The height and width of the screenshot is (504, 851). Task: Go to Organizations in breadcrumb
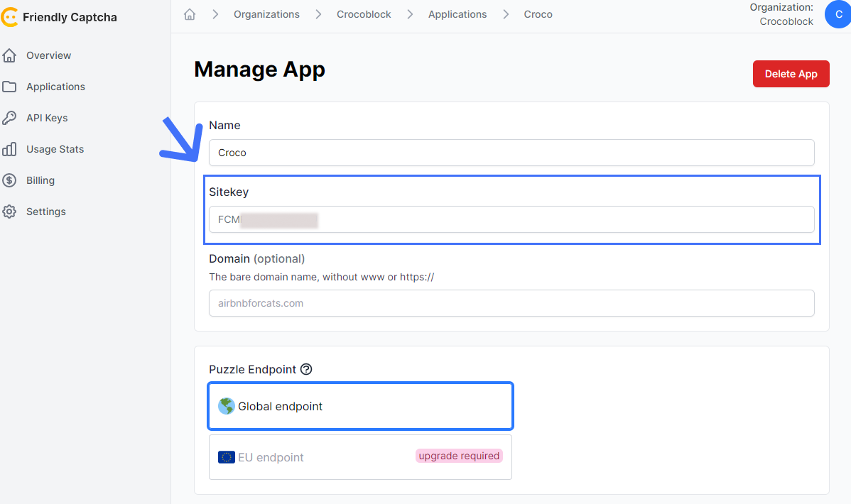(x=266, y=14)
